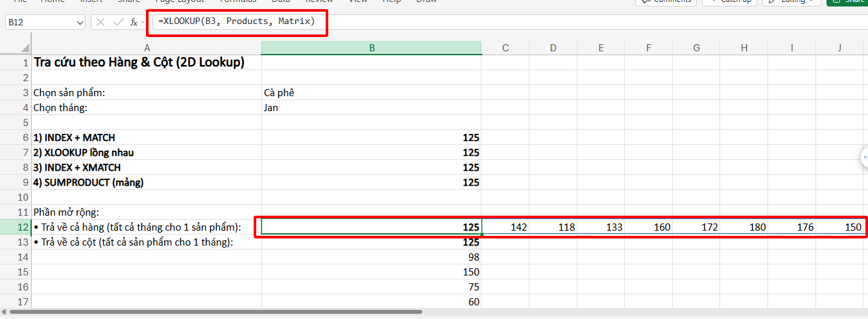Viewport: 868px width, 319px height.
Task: Click the 'Chọn sản phẩm:' label cell
Action: click(147, 93)
